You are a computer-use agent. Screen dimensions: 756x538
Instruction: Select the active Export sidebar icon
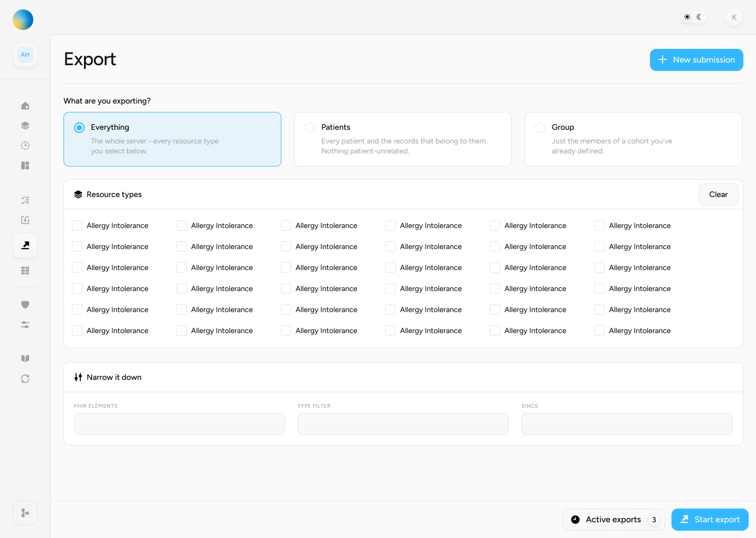(x=25, y=245)
